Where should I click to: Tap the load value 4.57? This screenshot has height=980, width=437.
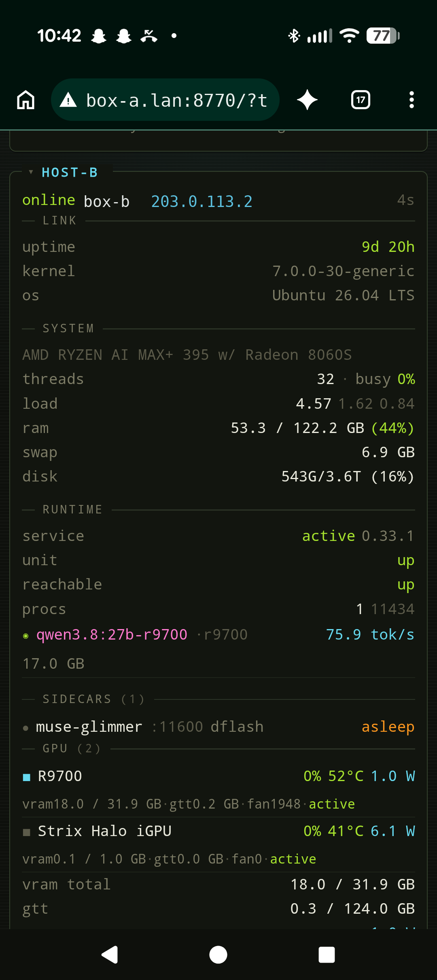(314, 403)
